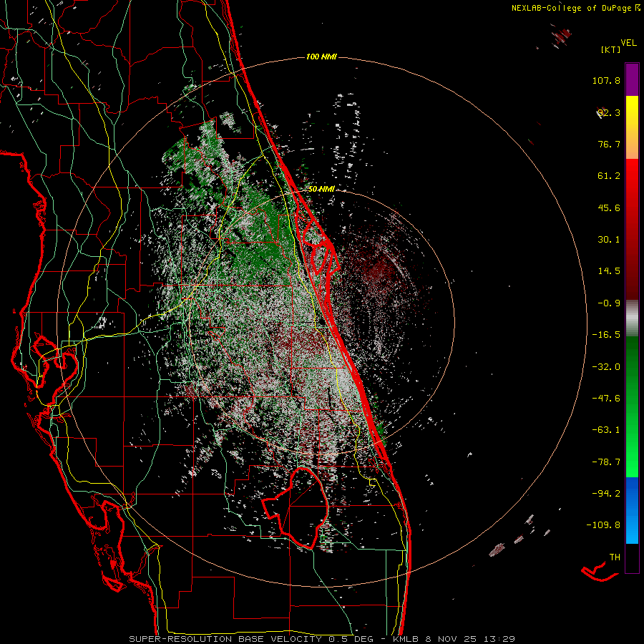Pick the gray segment of the color bar
Image resolution: width=644 pixels, height=644 pixels.
tap(632, 318)
